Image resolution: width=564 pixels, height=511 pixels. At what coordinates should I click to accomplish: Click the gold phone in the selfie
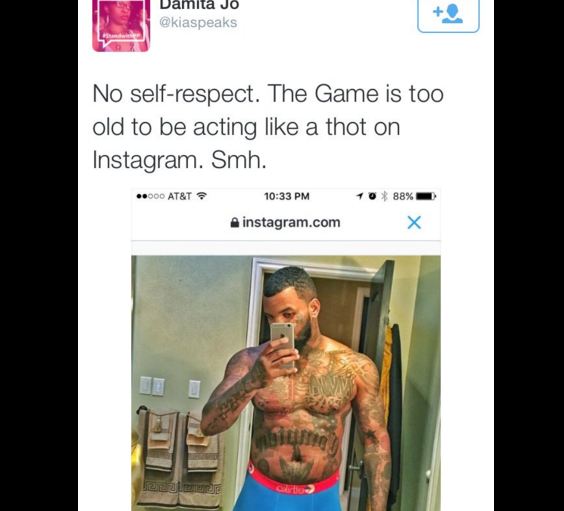tap(283, 343)
